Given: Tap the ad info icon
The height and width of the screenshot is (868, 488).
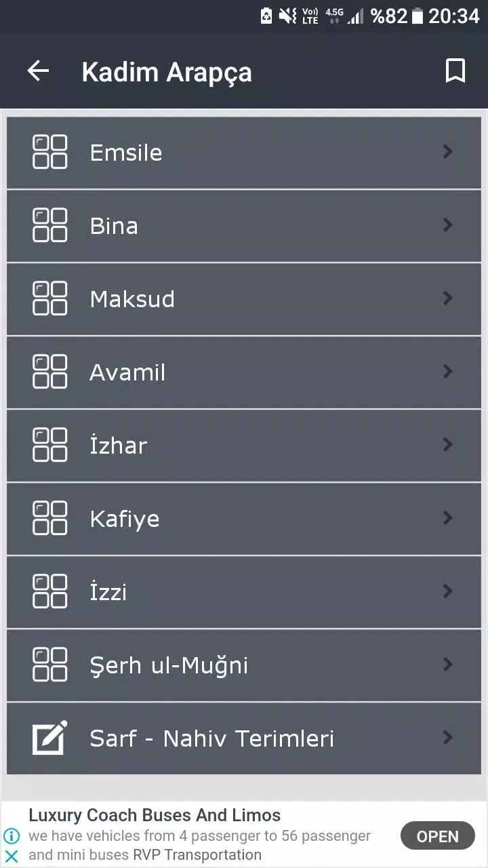Looking at the screenshot, I should point(12,836).
